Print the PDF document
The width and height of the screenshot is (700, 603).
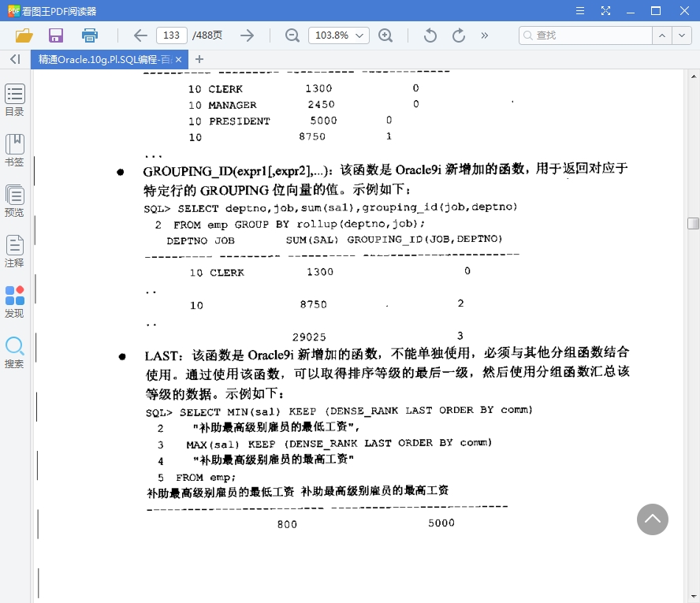[x=90, y=35]
